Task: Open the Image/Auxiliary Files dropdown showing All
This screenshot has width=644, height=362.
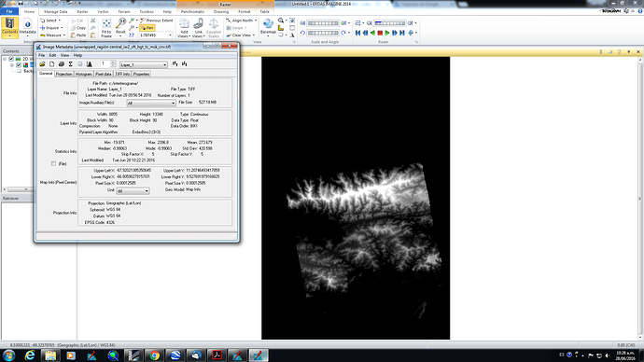Action: [x=150, y=103]
